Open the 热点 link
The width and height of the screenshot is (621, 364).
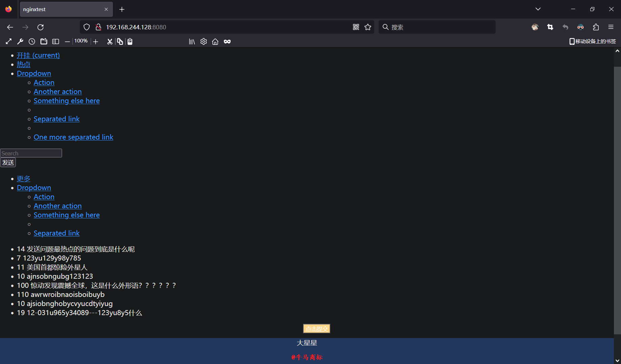tap(24, 64)
